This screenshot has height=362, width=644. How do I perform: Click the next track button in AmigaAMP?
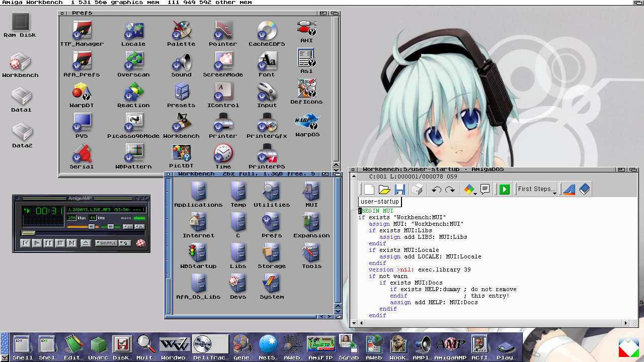(x=71, y=243)
